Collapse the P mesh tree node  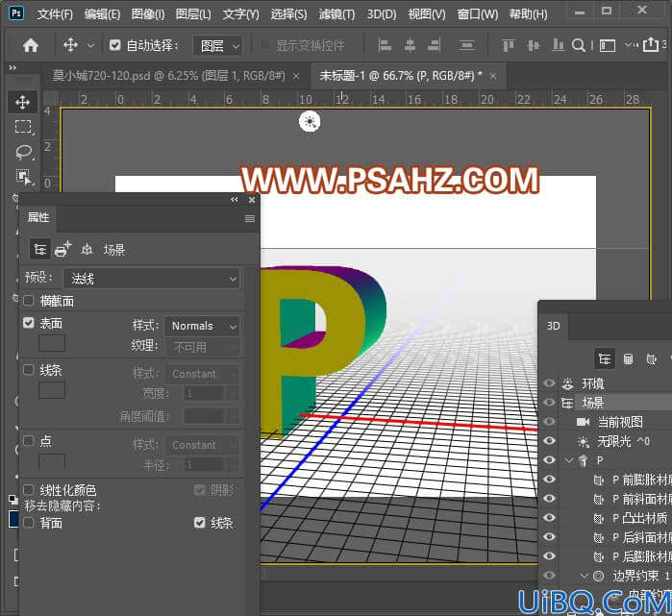click(569, 460)
